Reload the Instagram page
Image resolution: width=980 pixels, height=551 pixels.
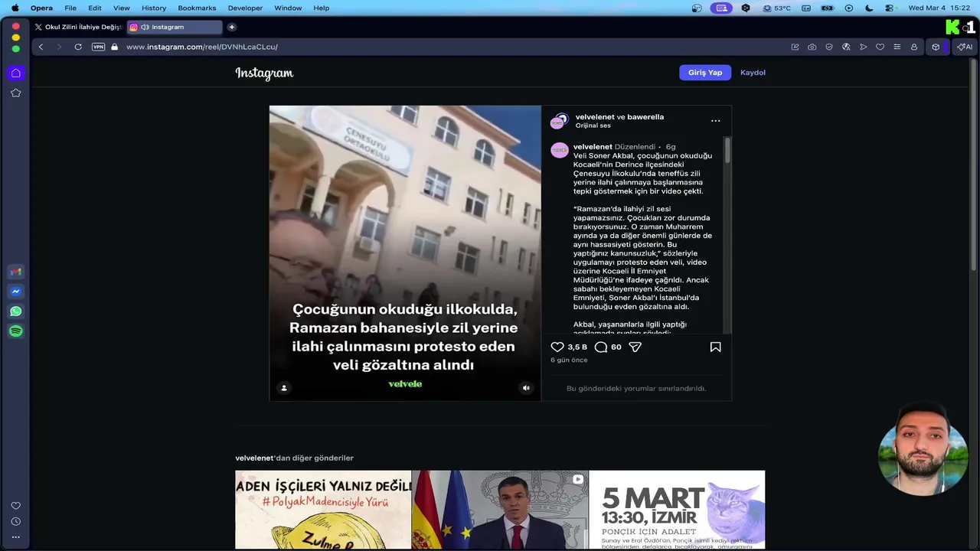[78, 47]
